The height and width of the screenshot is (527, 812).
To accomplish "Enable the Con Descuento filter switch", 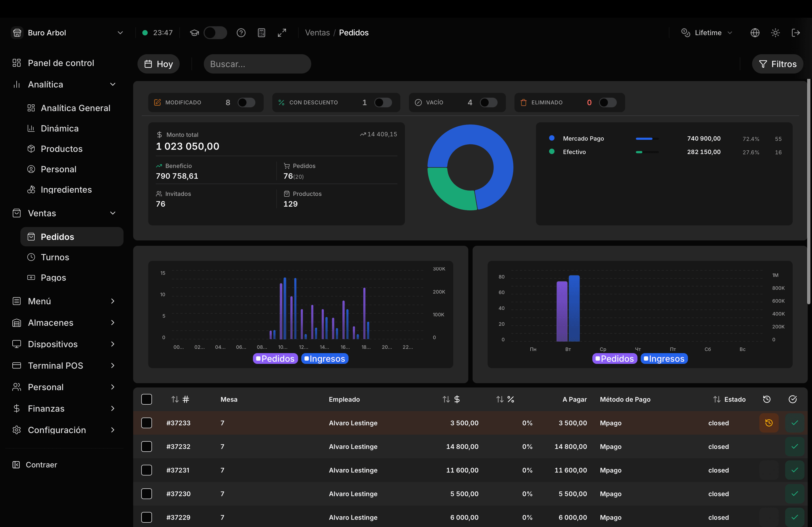I will (x=383, y=102).
